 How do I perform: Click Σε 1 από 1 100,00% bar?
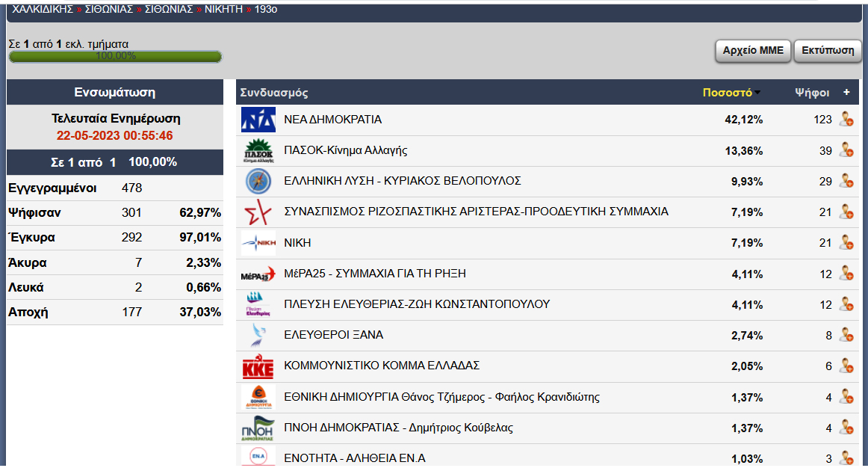[114, 162]
